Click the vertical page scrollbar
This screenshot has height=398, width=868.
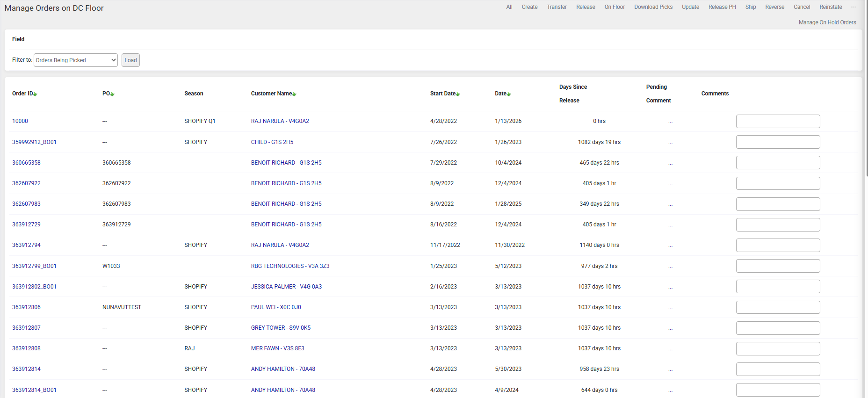867,94
